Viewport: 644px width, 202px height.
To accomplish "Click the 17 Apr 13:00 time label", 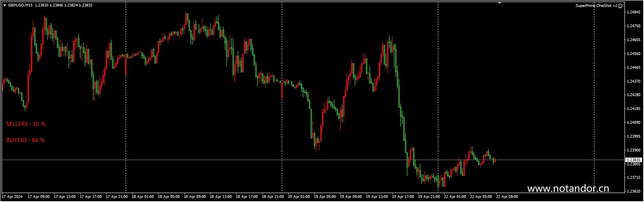I will click(x=65, y=197).
